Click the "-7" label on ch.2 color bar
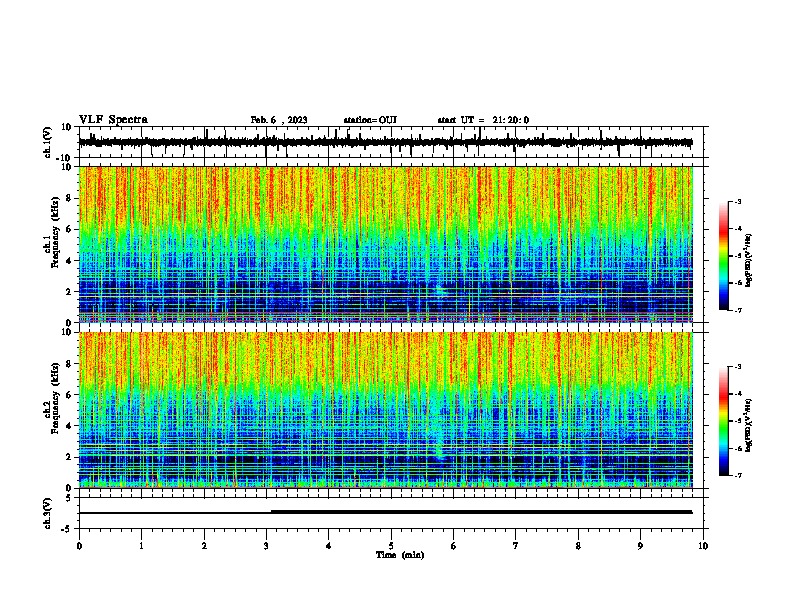This screenshot has height=612, width=792. coord(738,475)
